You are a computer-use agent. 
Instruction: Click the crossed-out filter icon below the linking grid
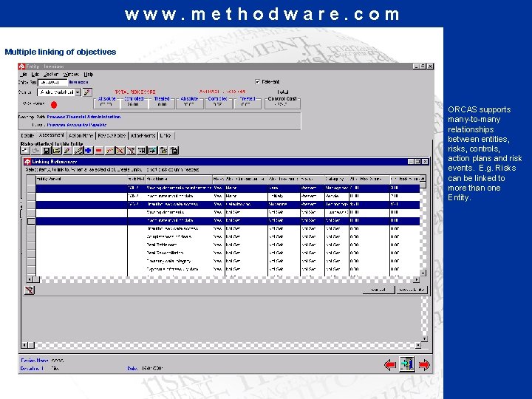pyautogui.click(x=30, y=290)
